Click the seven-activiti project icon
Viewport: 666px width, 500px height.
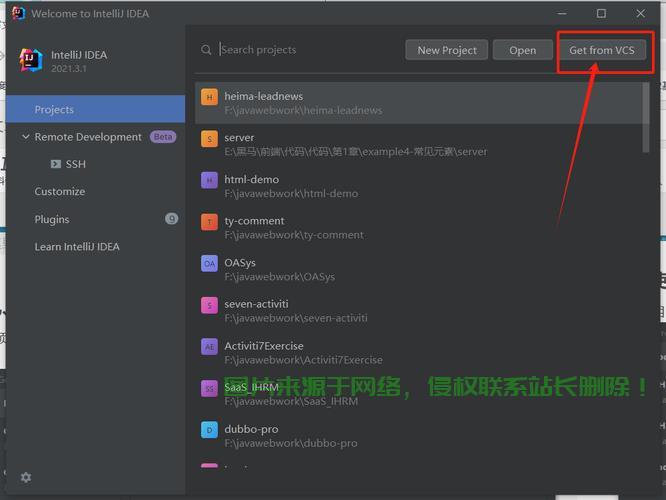click(x=209, y=305)
